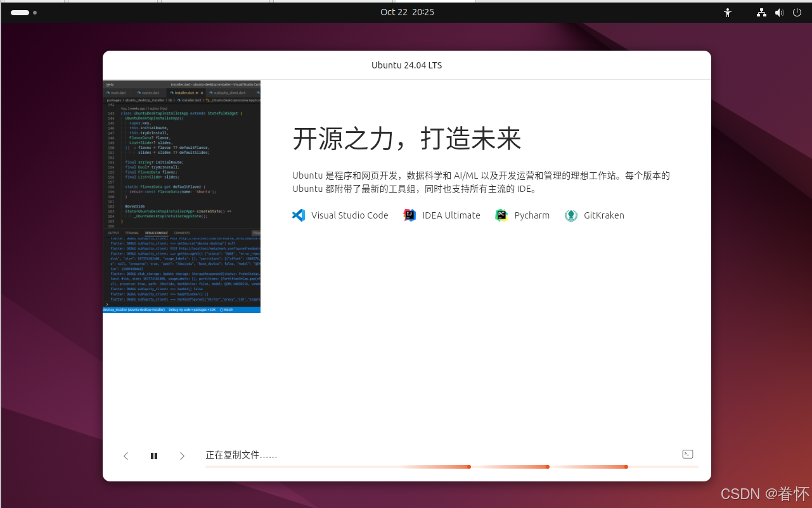Advance to the next slide arrow
The width and height of the screenshot is (812, 508).
coord(182,456)
